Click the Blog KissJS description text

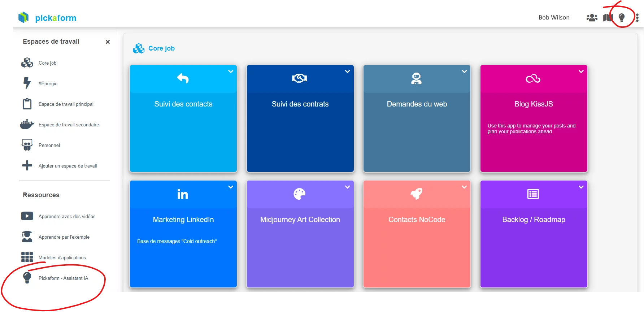531,129
